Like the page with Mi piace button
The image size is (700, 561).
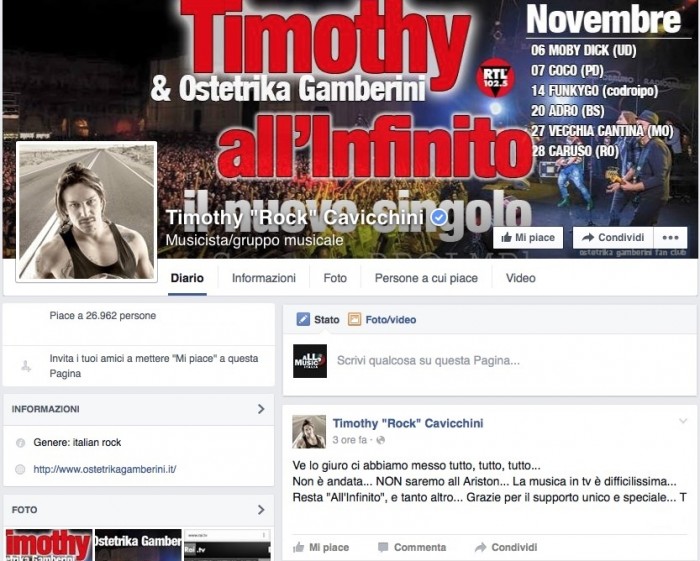(x=528, y=237)
